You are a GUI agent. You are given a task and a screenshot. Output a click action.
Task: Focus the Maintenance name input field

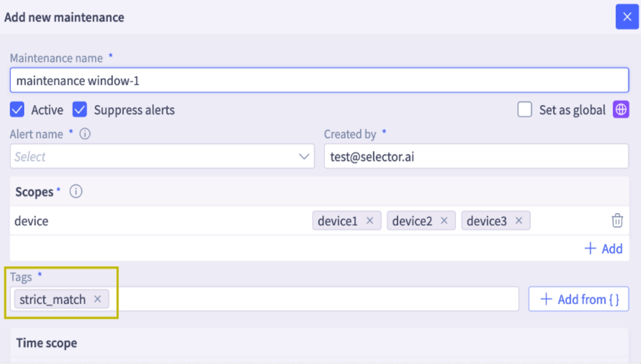point(319,80)
